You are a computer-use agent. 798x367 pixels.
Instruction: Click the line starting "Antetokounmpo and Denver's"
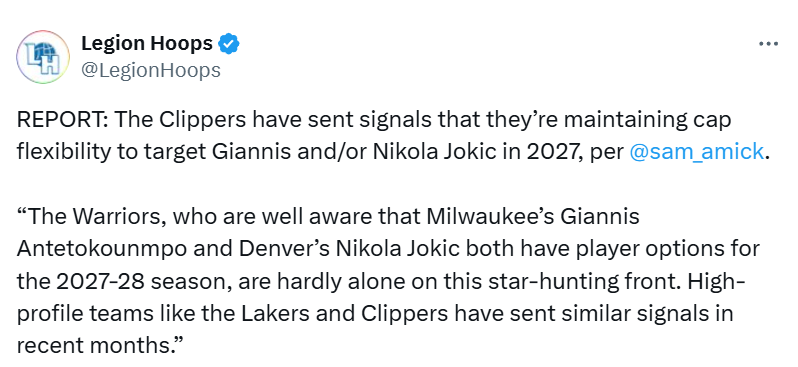[x=388, y=249]
